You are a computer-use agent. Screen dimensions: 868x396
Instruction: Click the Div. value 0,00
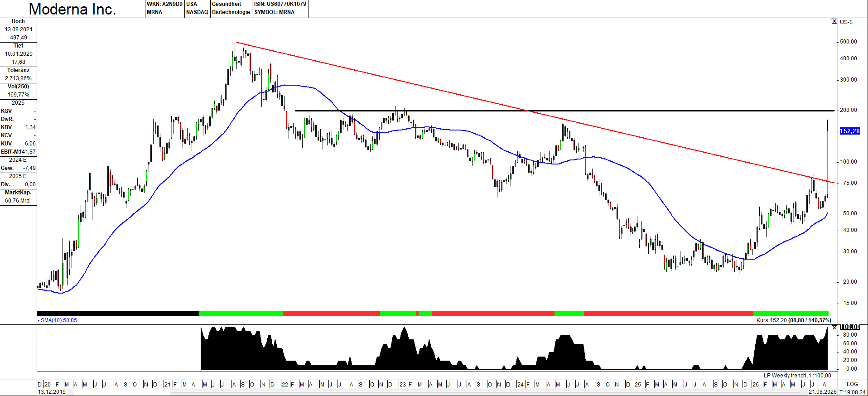(30, 184)
